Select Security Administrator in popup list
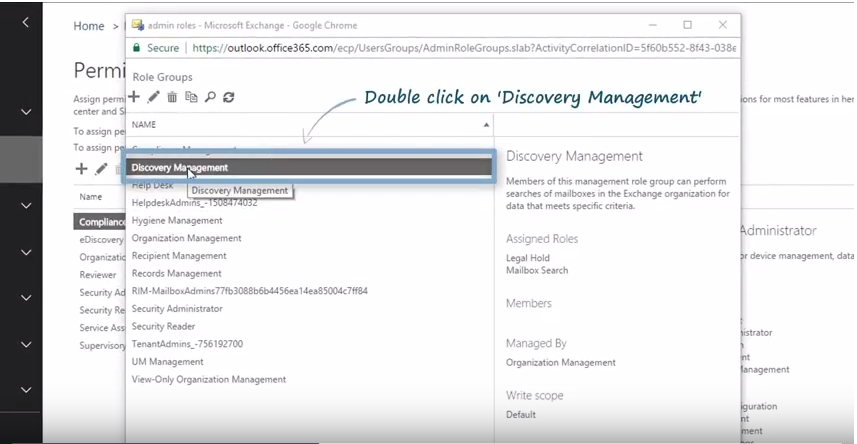Image resolution: width=857 pixels, height=444 pixels. [x=177, y=308]
